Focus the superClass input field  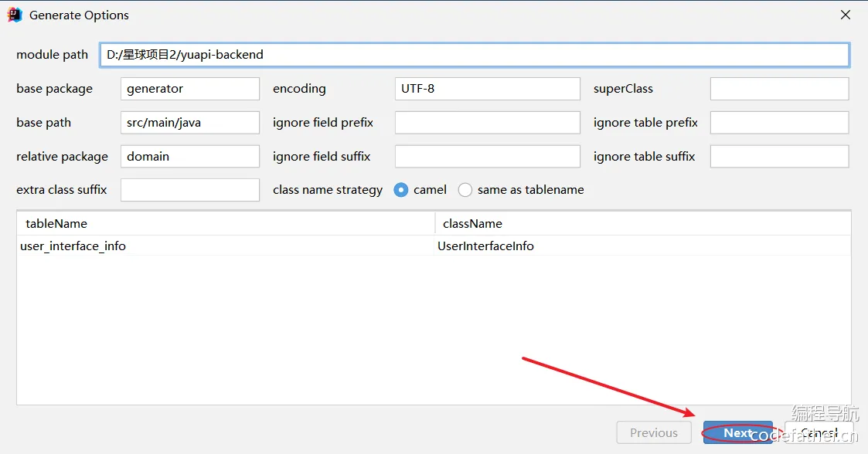779,89
